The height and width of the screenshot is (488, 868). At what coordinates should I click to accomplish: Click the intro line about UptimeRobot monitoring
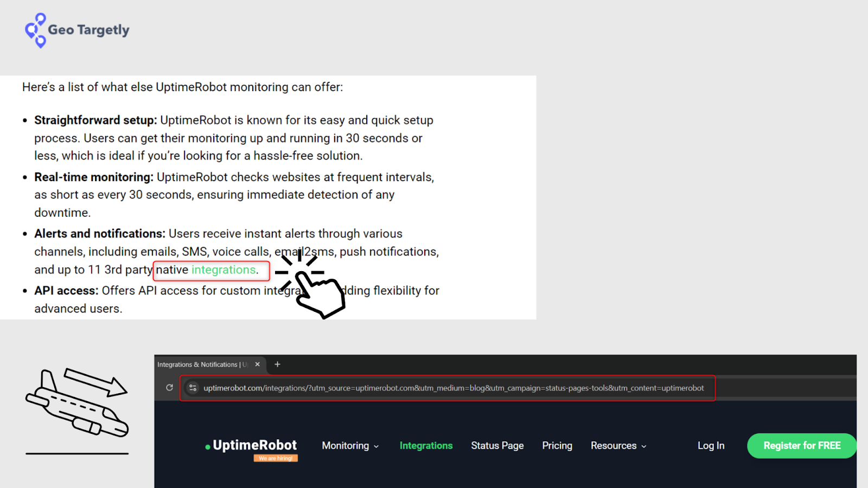[183, 87]
